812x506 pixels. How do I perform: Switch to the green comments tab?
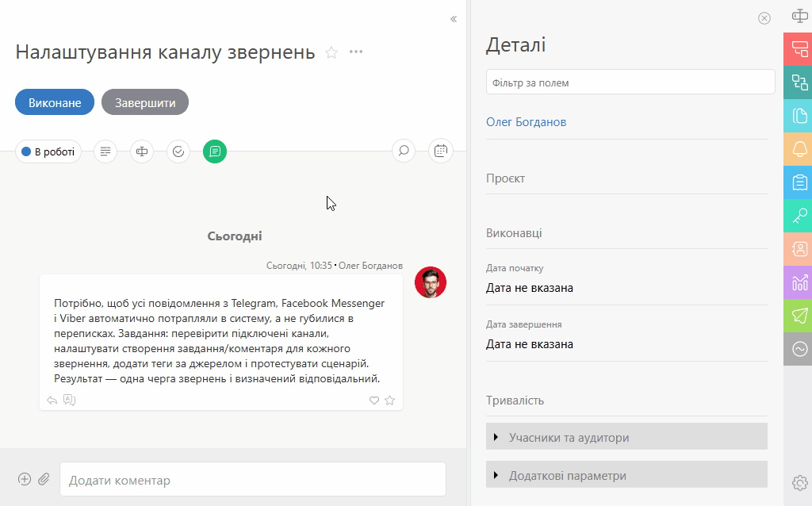click(215, 151)
